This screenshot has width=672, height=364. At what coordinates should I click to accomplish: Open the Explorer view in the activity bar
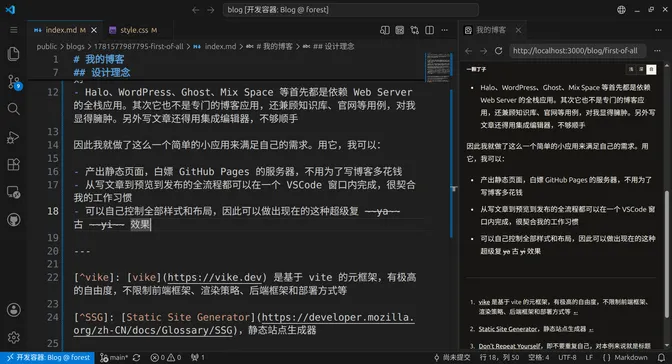point(13,54)
